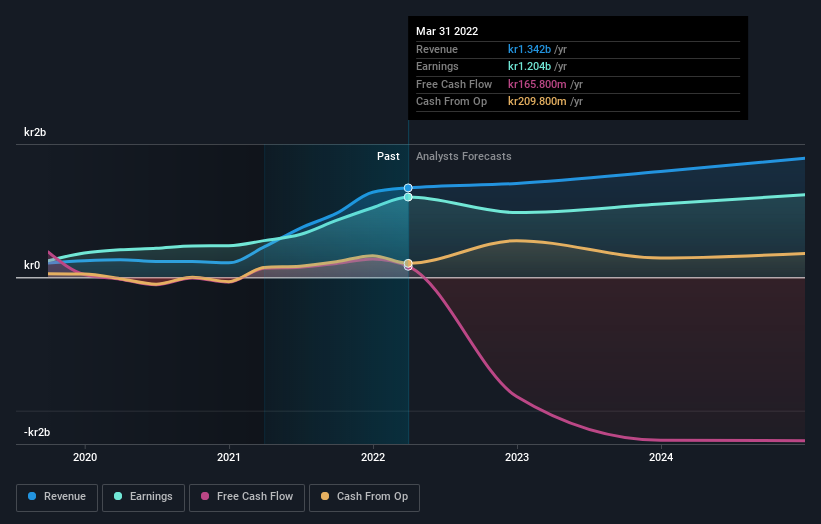821x524 pixels.
Task: Click the blue Revenue data point marker
Action: [408, 188]
